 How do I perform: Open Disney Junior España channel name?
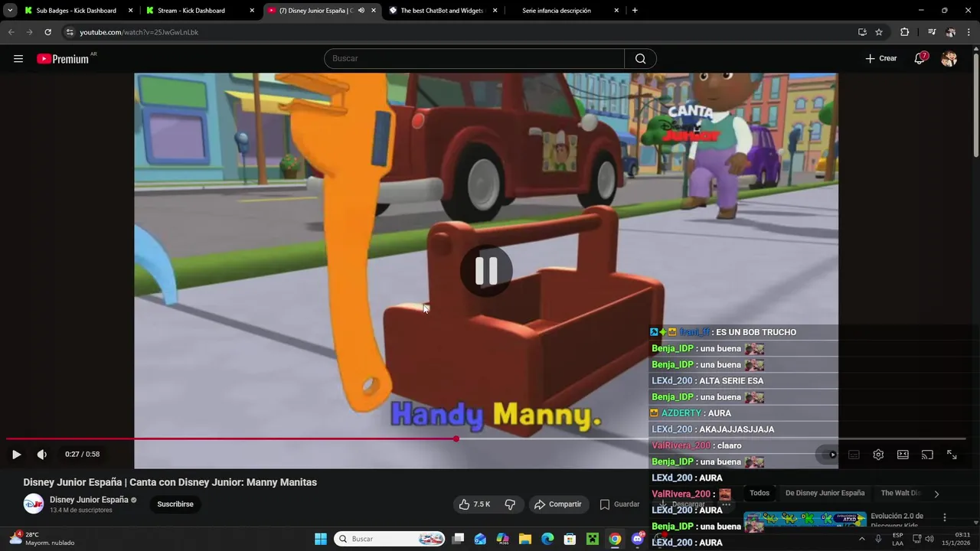click(x=89, y=500)
